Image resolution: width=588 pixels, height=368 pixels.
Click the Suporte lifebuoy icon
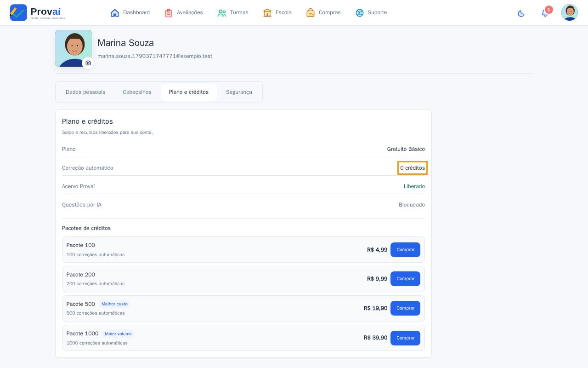click(x=360, y=13)
